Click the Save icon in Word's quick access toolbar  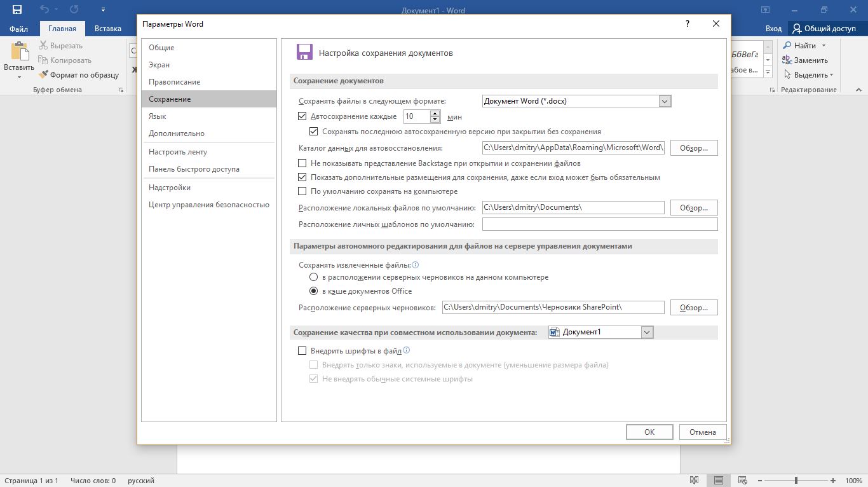(x=17, y=10)
